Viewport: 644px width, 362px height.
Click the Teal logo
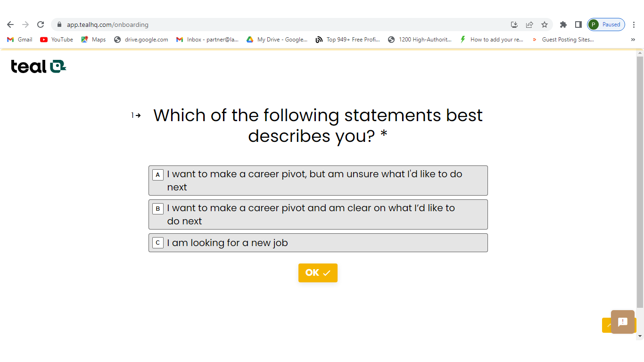(38, 66)
